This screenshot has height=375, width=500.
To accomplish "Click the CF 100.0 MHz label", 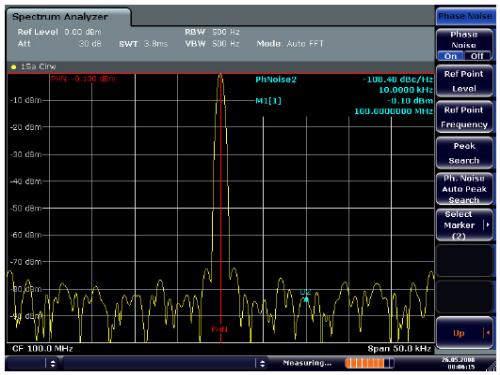I will point(42,349).
